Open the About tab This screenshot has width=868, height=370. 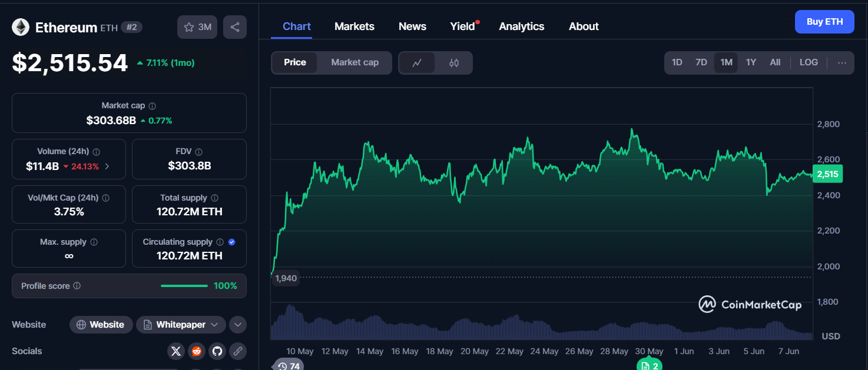click(584, 26)
